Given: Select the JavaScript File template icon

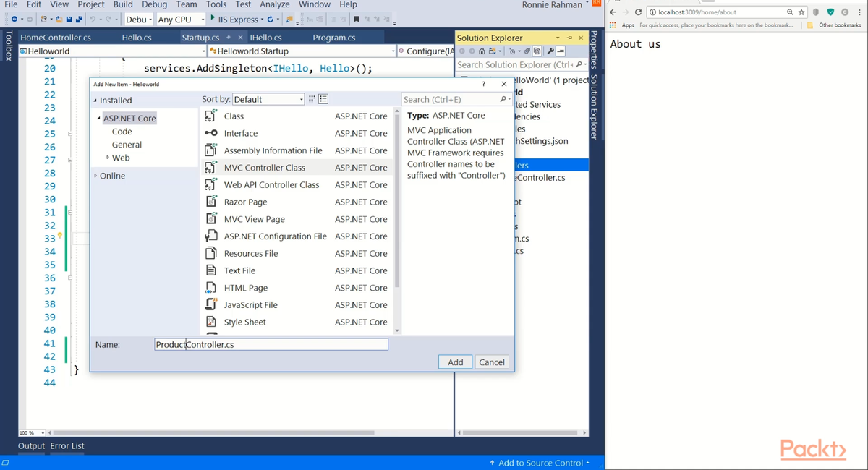Looking at the screenshot, I should pos(210,304).
